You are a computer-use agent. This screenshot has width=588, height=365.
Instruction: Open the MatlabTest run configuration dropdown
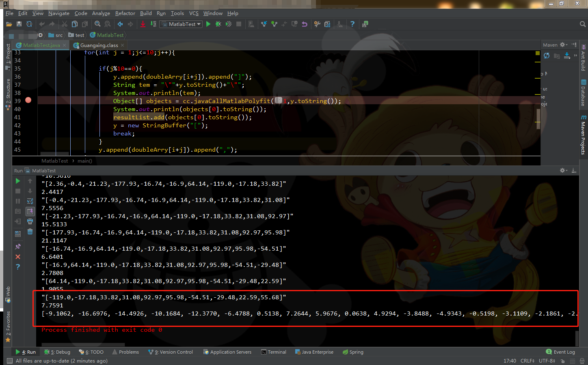181,24
